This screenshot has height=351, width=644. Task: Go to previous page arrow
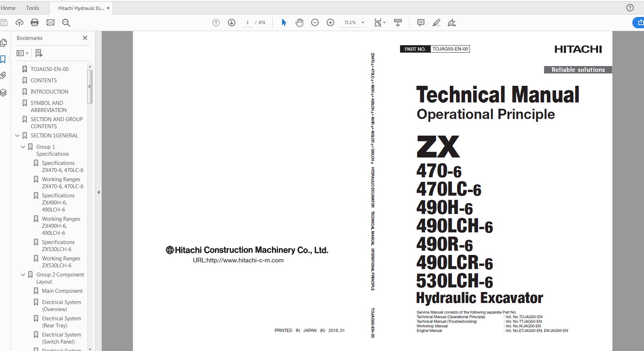point(216,23)
